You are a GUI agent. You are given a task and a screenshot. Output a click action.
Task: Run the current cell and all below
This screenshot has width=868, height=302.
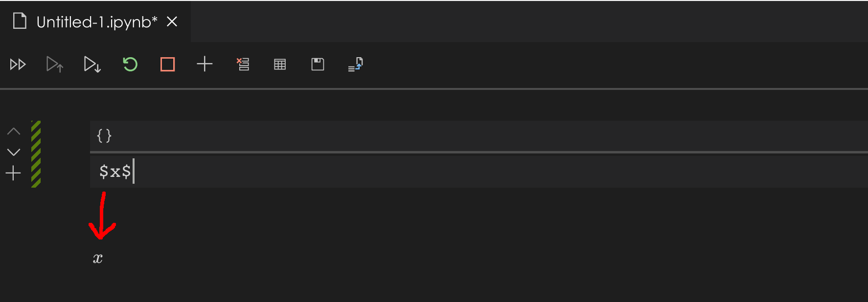point(92,64)
